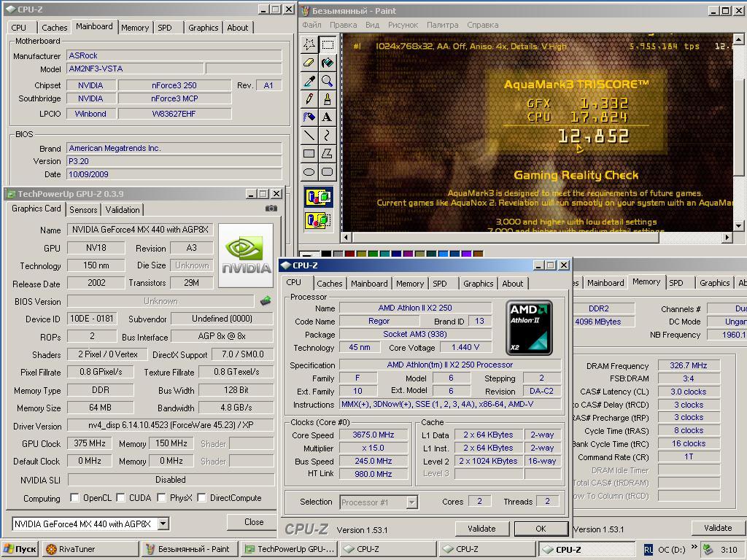
Task: Open the Processor #1 selection dropdown
Action: click(x=412, y=502)
